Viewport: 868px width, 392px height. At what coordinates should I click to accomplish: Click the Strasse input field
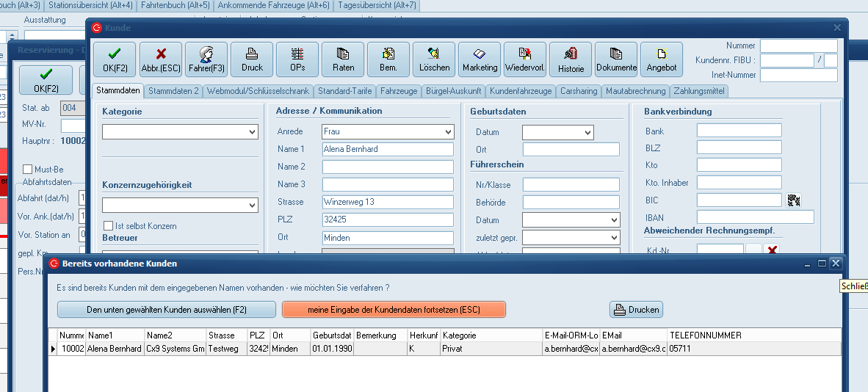point(388,202)
